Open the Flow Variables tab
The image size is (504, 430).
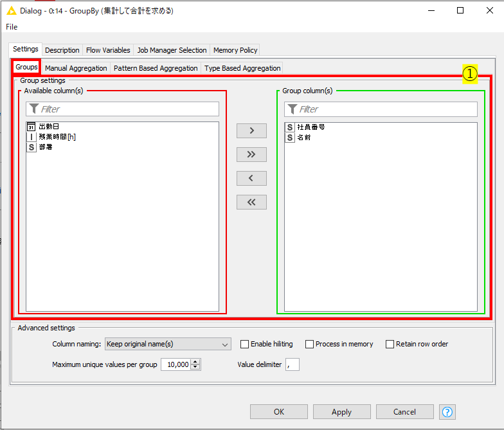108,50
